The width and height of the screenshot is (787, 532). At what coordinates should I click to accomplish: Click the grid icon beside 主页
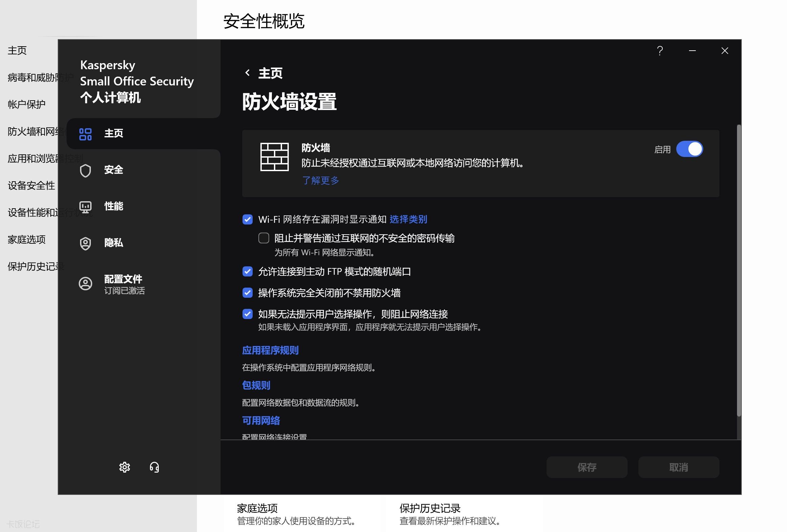pos(85,134)
